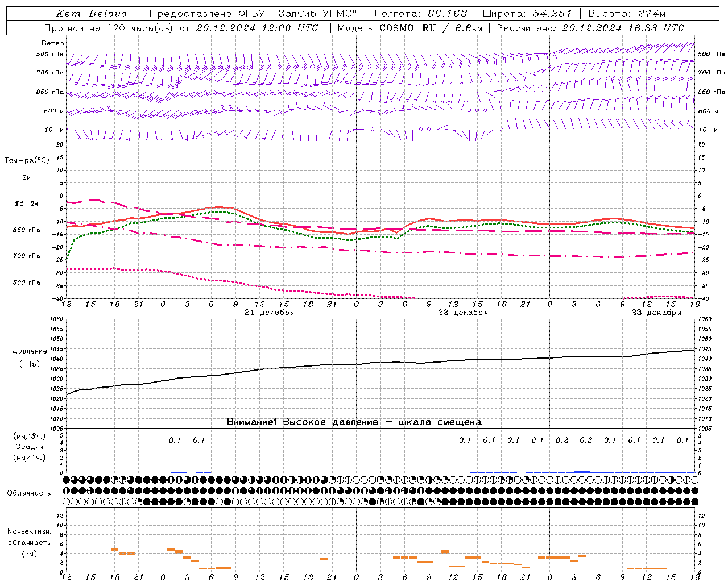Click the (гПа) unit under Давление
Image resolution: width=728 pixels, height=582 pixels.
point(30,364)
